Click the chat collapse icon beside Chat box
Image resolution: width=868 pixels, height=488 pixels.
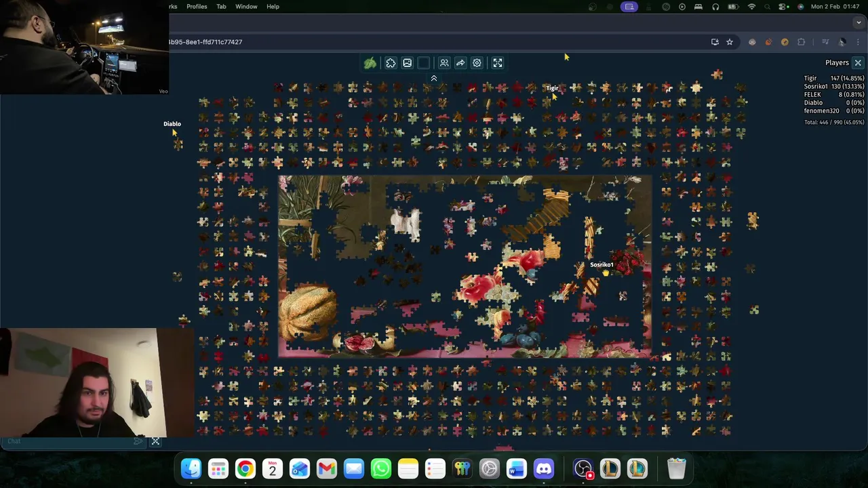tap(155, 441)
